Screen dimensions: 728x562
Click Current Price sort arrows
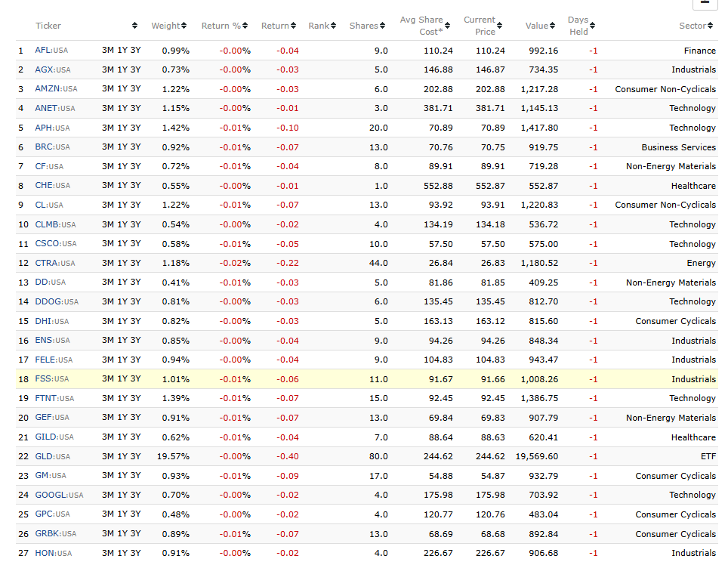click(x=500, y=26)
